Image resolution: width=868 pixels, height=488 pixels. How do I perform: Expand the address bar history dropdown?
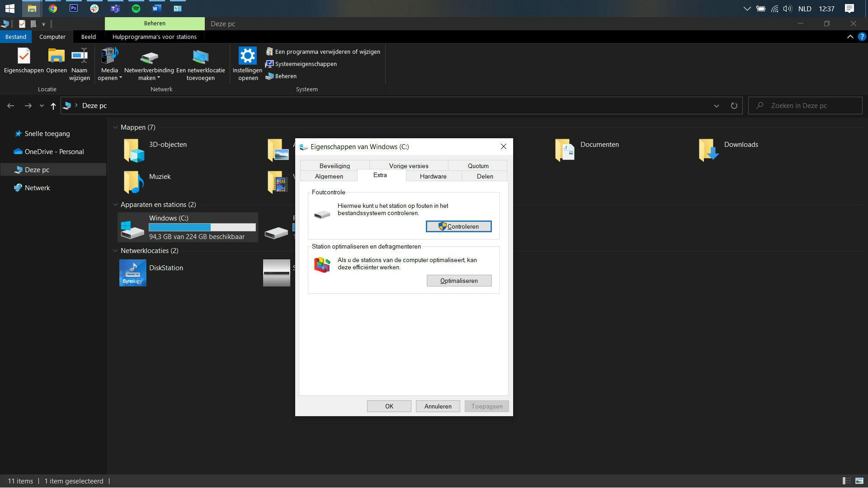tap(716, 106)
